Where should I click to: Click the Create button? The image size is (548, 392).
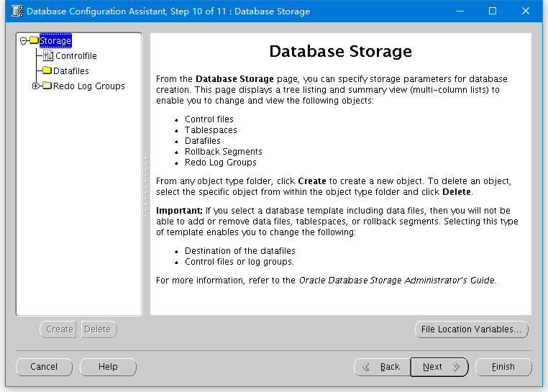point(58,329)
